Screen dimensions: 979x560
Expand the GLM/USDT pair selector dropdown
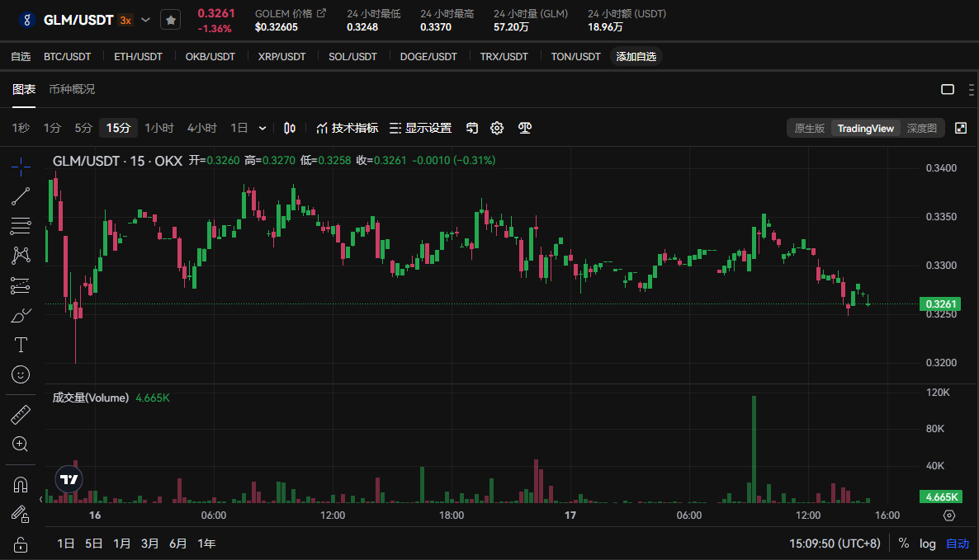click(146, 20)
